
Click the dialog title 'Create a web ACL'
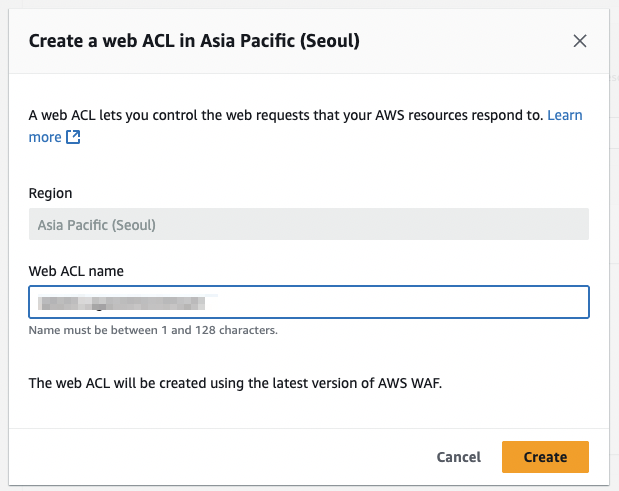[110, 41]
